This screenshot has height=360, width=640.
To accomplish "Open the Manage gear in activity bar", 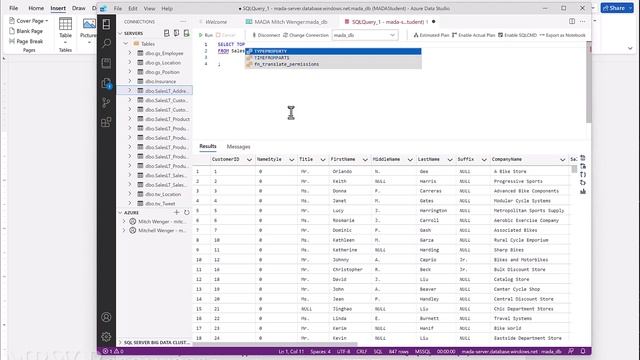I will (x=106, y=336).
